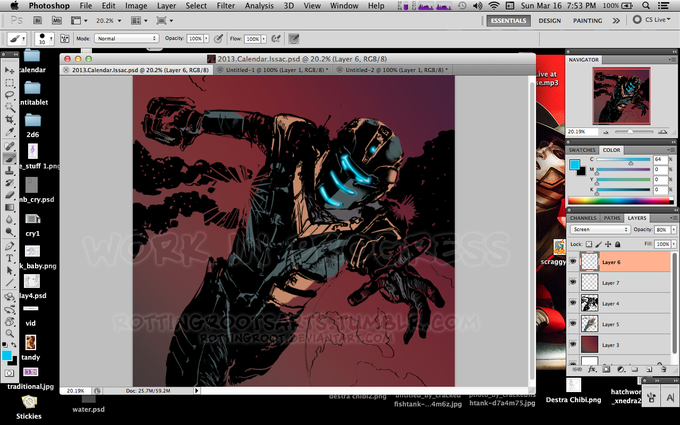
Task: Toggle Quick Mask mode button
Action: click(10, 373)
